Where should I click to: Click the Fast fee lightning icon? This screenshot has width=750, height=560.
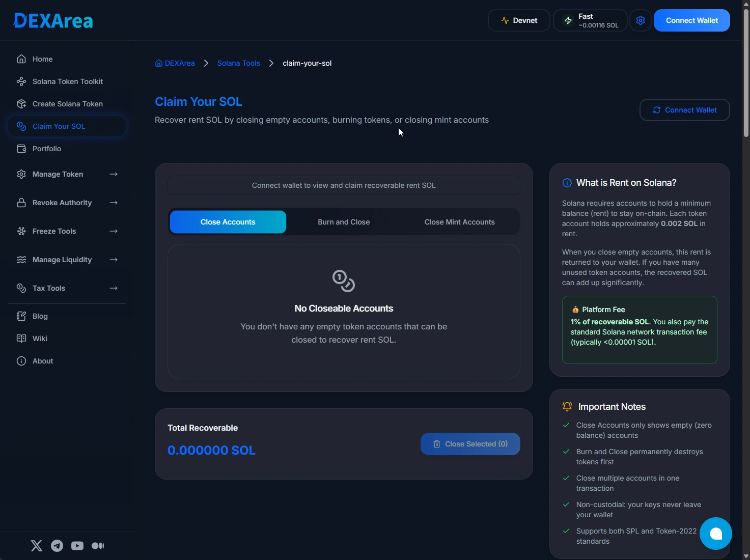click(x=568, y=20)
